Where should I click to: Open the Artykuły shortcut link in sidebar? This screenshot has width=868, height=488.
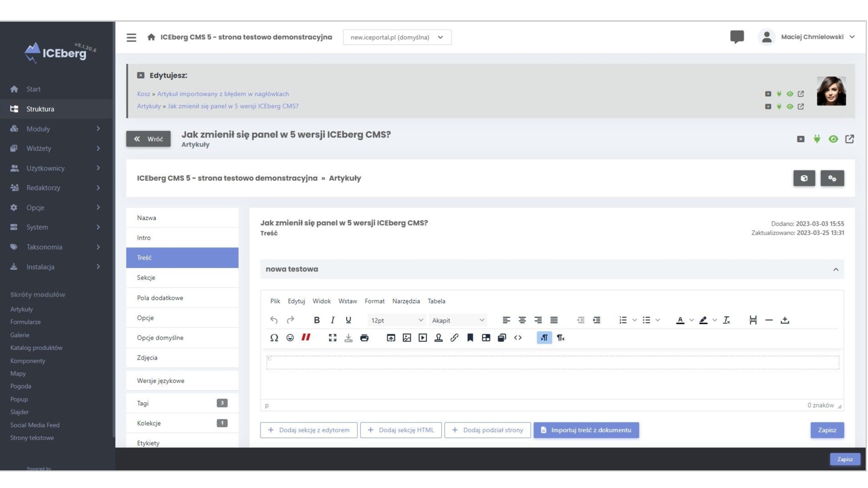(22, 309)
